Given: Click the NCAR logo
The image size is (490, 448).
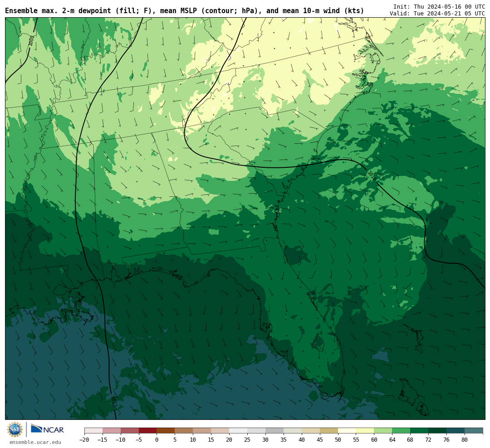Looking at the screenshot, I should [48, 429].
